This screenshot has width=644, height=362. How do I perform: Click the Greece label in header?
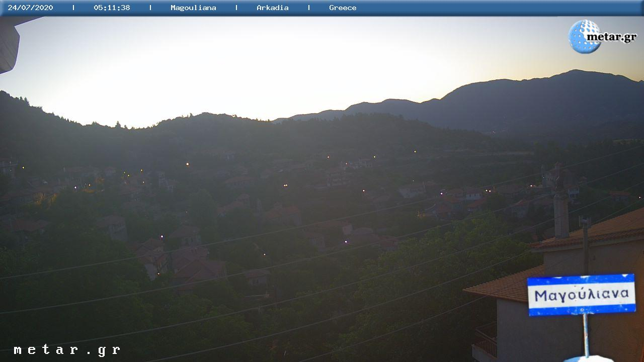point(343,8)
